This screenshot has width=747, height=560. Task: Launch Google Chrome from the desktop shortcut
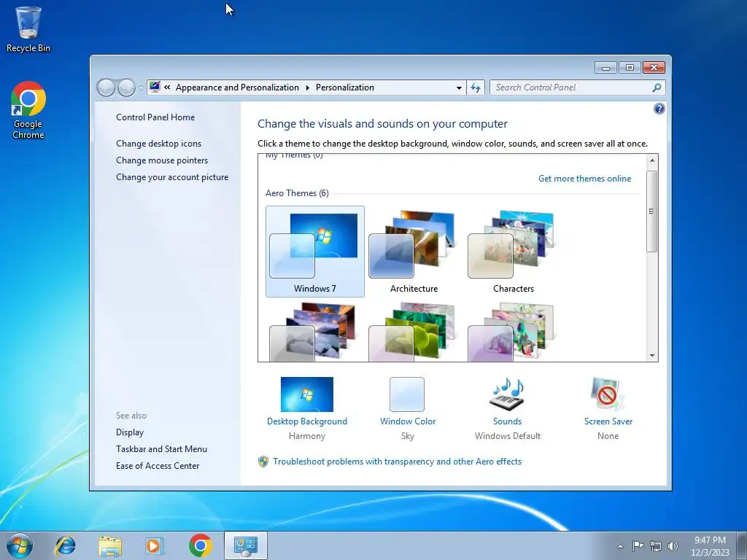(x=28, y=110)
